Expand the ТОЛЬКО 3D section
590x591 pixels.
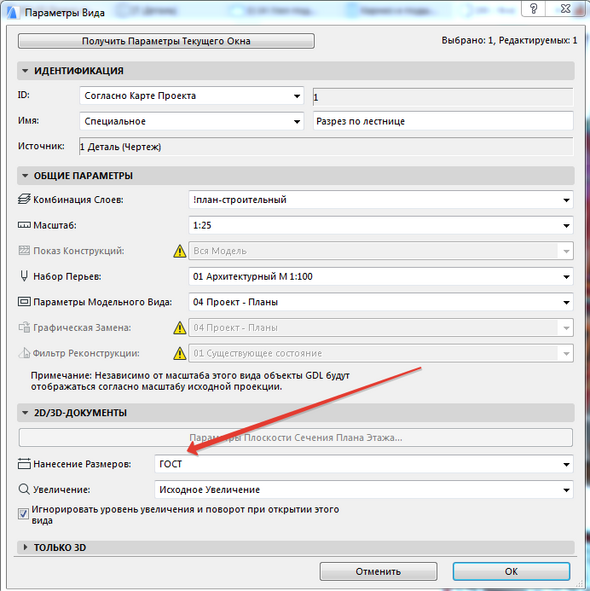[x=25, y=547]
